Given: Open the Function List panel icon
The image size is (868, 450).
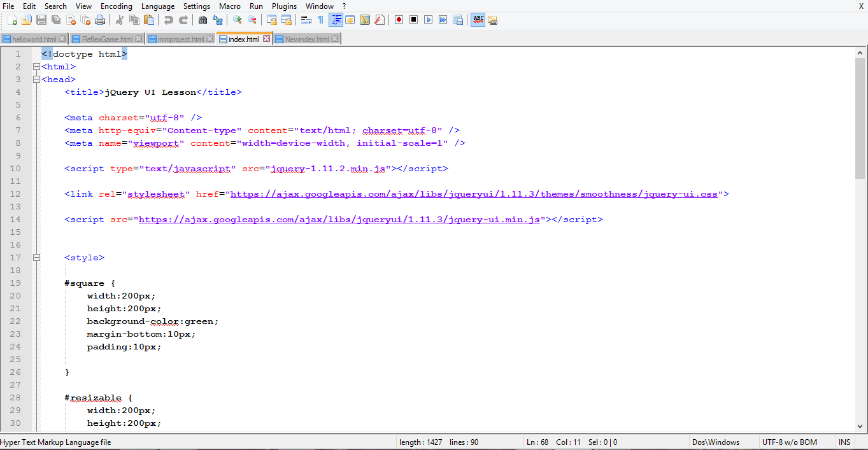Looking at the screenshot, I should [x=380, y=20].
